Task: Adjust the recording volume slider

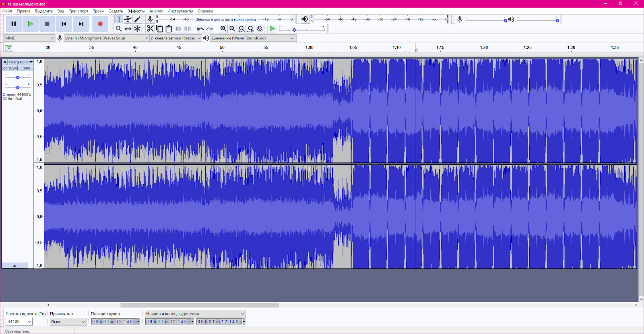Action: (x=486, y=19)
